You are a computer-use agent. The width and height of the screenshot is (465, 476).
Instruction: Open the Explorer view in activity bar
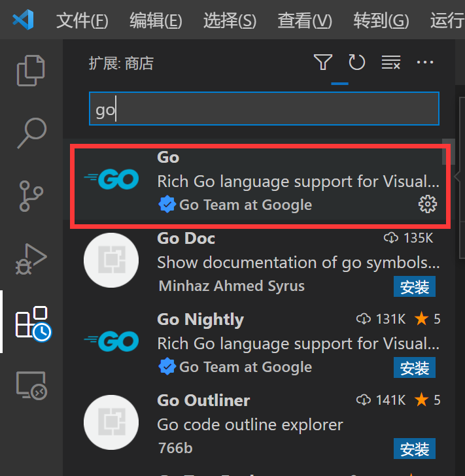click(31, 71)
